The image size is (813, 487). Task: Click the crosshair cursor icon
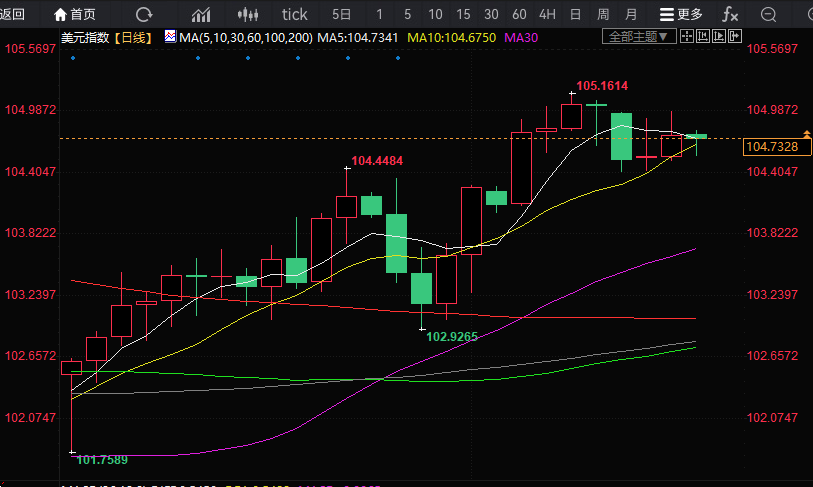pos(686,36)
